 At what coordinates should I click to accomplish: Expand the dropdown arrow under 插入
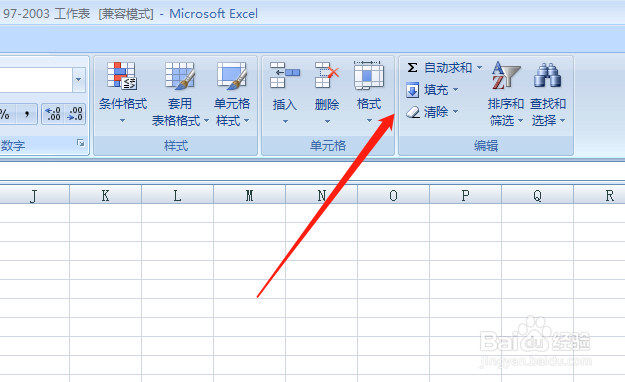click(285, 121)
